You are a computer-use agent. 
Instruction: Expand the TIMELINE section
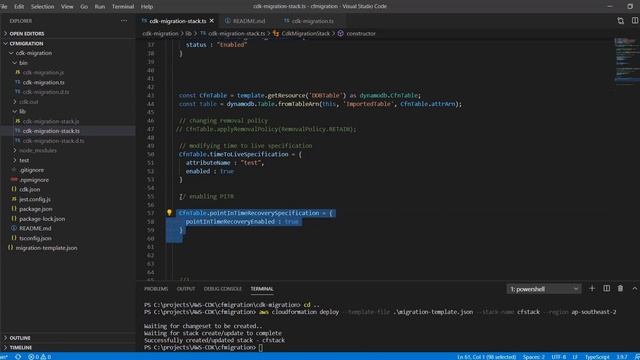[x=21, y=348]
